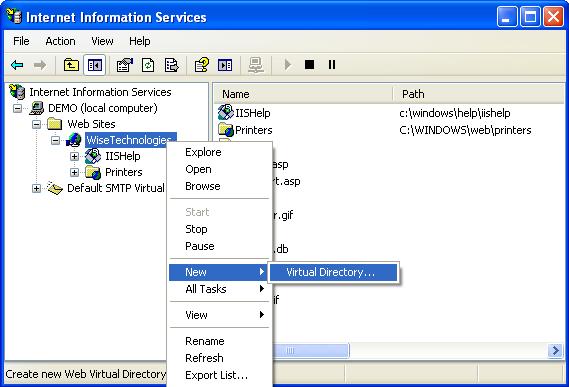The width and height of the screenshot is (569, 387).
Task: Click the IISHelp icon in tree
Action: coord(93,156)
